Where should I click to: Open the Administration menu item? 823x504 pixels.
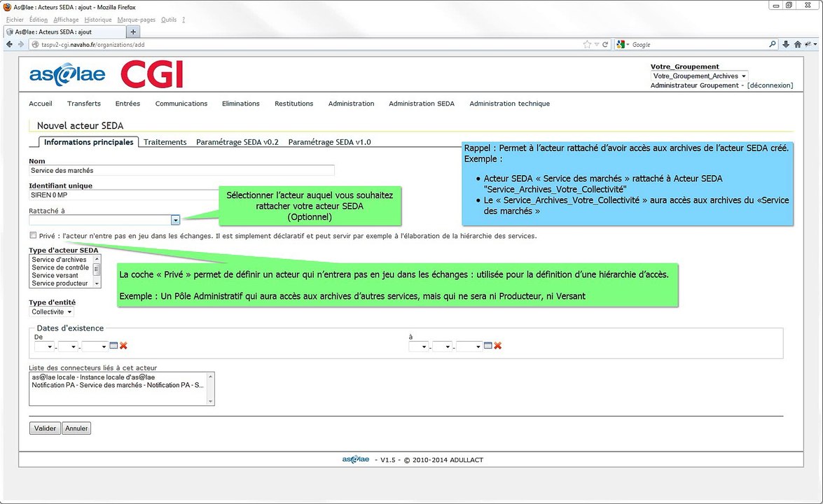351,104
